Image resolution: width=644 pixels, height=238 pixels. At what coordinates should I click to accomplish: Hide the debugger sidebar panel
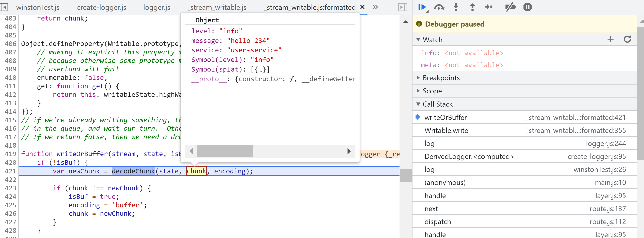point(402,7)
